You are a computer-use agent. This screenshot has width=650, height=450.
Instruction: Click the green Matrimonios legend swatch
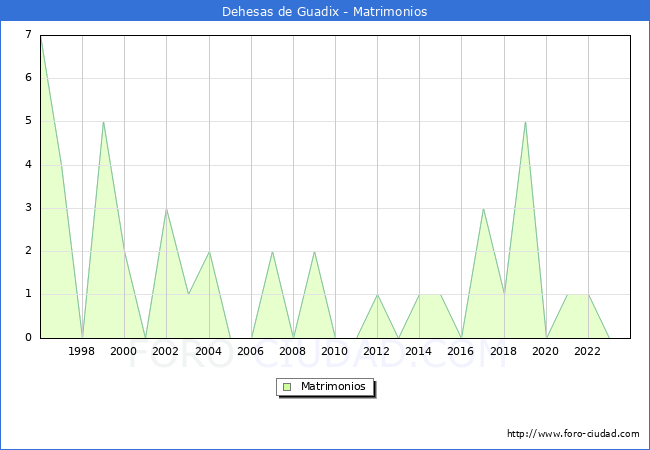(x=287, y=387)
